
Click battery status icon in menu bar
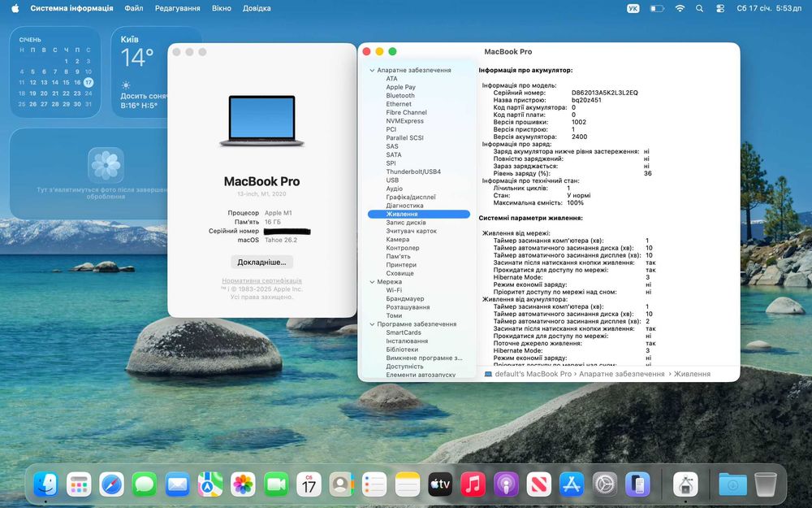coord(657,8)
